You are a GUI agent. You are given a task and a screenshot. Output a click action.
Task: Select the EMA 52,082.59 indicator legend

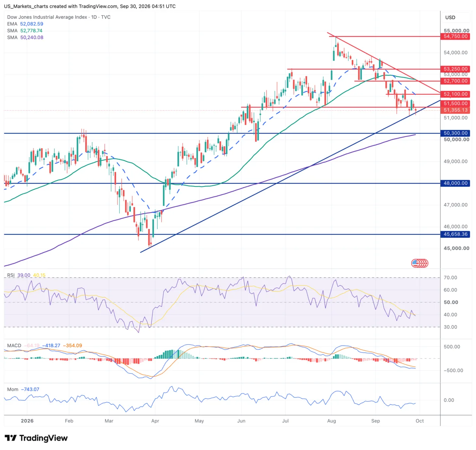point(25,24)
